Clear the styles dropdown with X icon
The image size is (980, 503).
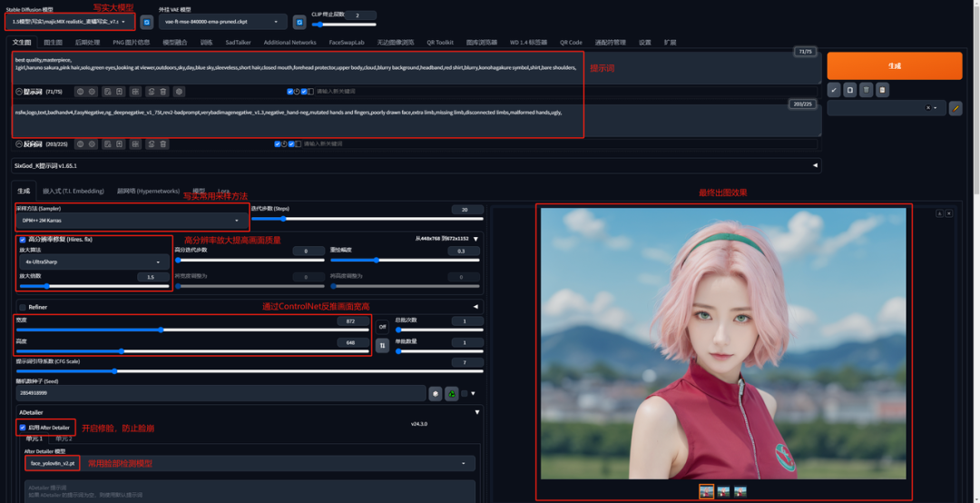(928, 108)
